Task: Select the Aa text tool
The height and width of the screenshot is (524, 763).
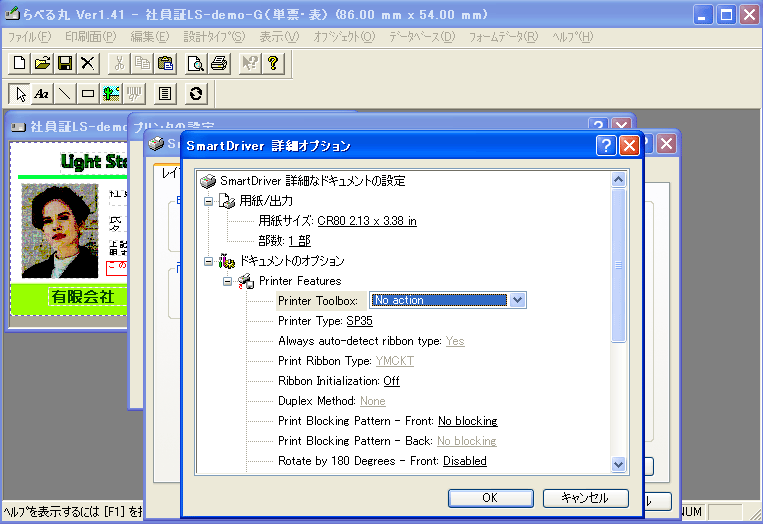Action: (42, 93)
